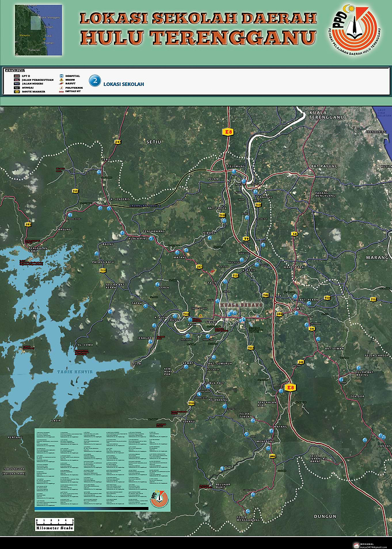Click the FELDA MENGKAWANG label
Viewport: 392px width, 549px height.
pos(248,518)
